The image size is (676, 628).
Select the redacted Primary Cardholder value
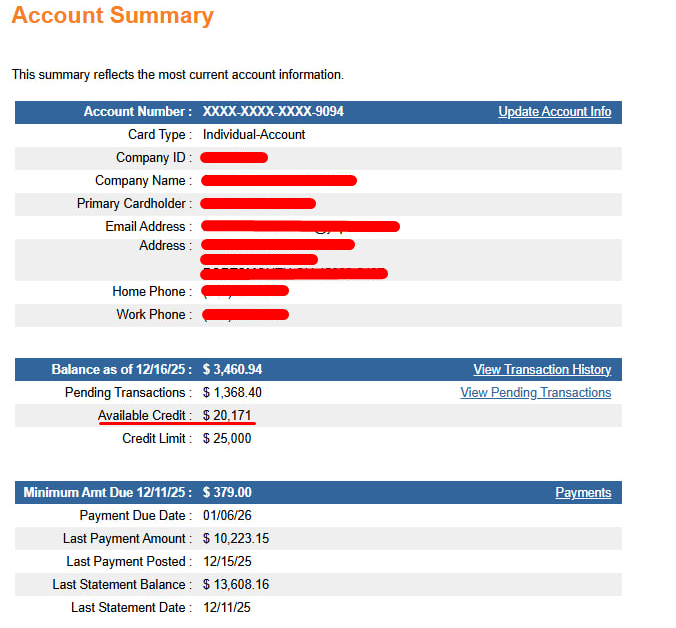coord(258,204)
